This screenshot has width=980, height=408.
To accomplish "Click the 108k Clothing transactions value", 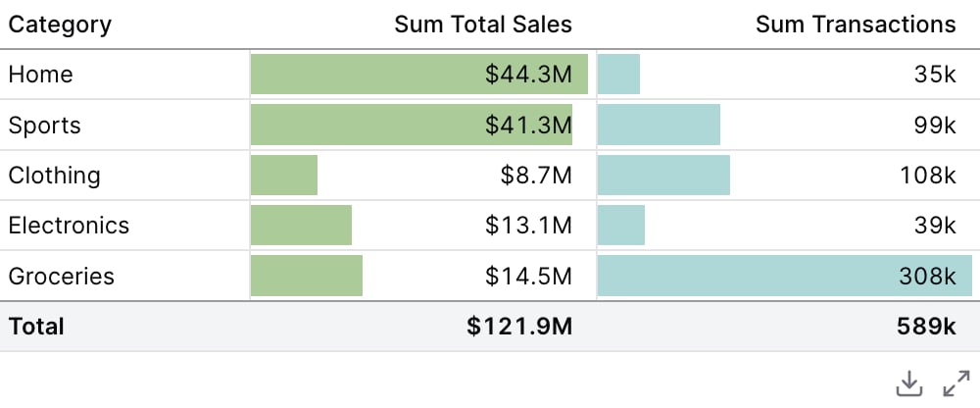I will point(928,176).
